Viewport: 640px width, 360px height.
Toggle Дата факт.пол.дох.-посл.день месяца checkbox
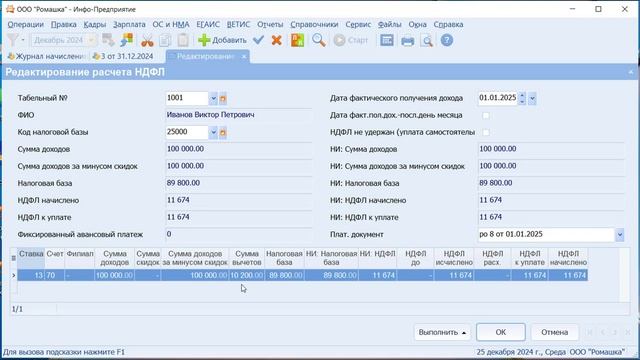(486, 116)
